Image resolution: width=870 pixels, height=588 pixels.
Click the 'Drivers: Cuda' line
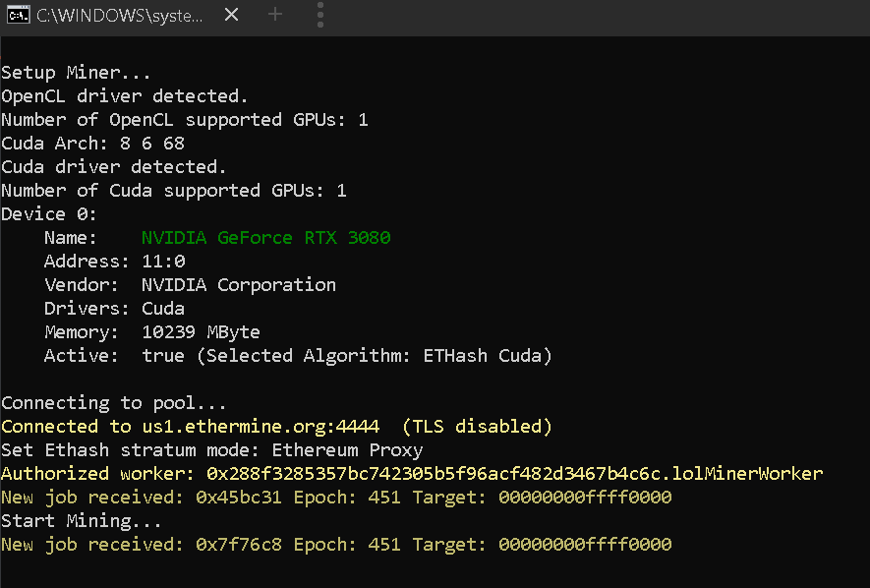point(114,309)
